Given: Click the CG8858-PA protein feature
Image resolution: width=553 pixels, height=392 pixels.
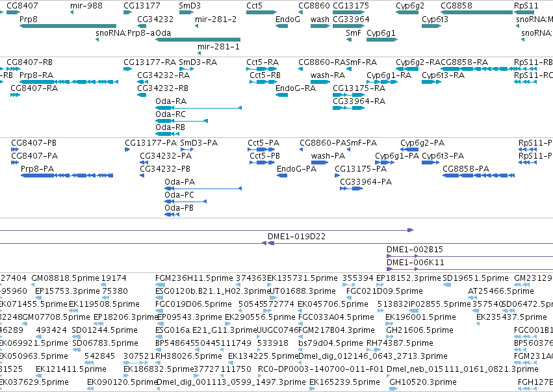Looking at the screenshot, I should pyautogui.click(x=478, y=176).
